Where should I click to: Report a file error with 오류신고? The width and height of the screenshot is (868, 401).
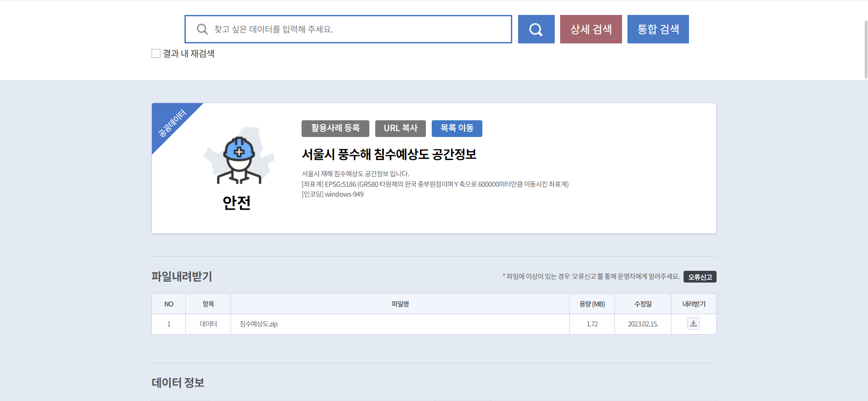pyautogui.click(x=700, y=277)
